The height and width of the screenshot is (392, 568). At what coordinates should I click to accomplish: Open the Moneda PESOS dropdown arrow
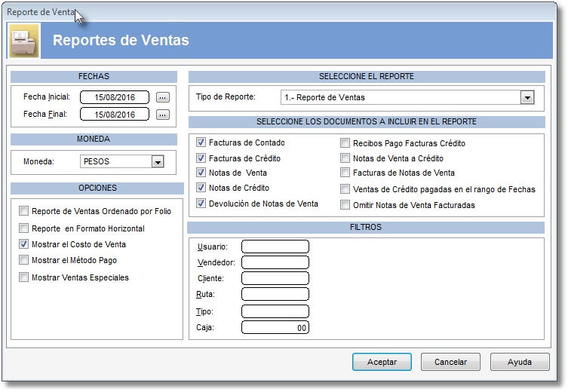click(158, 161)
